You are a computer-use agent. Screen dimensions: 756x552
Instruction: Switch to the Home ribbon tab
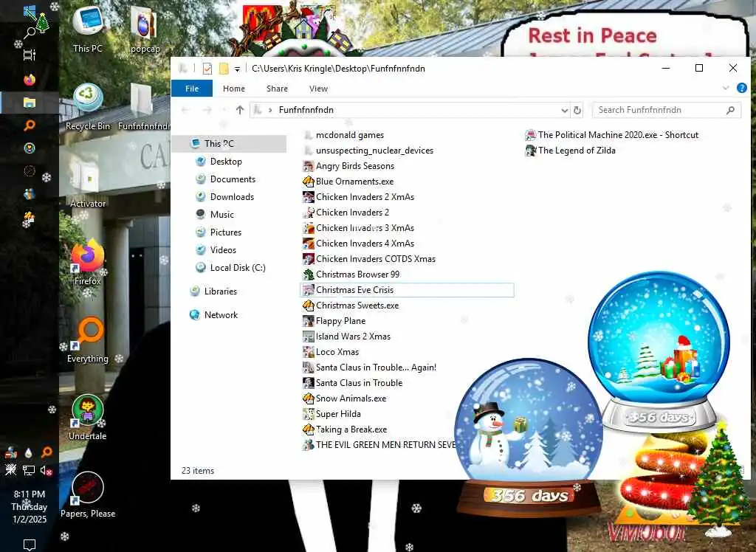pyautogui.click(x=234, y=89)
